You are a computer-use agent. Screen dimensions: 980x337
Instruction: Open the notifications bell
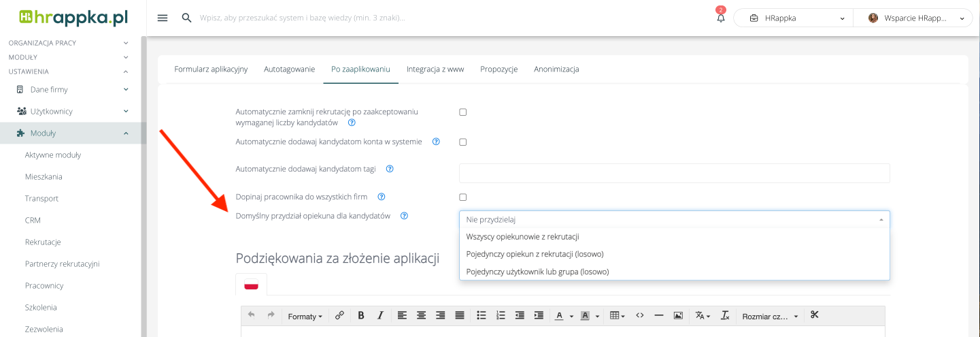[x=721, y=18]
